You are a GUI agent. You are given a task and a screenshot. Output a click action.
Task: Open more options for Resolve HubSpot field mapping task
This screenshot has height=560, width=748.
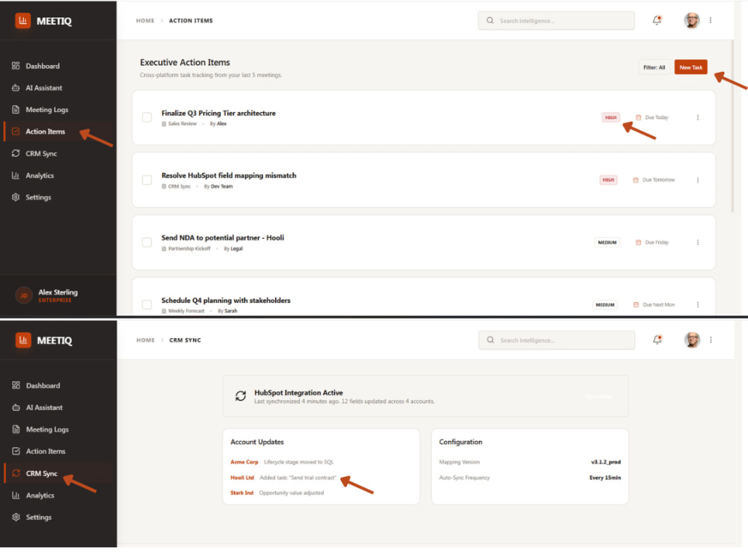click(x=698, y=180)
